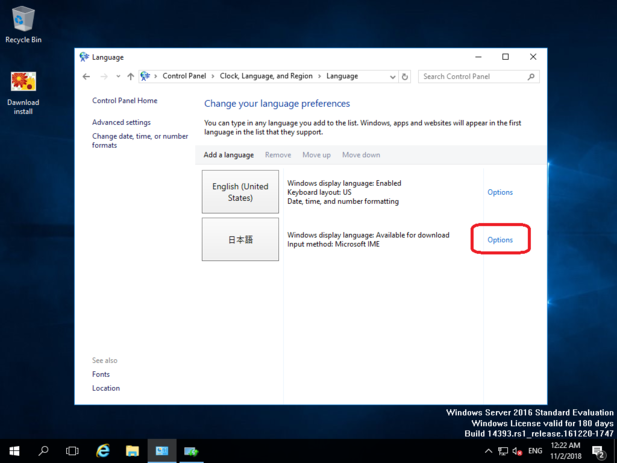Screen dimensions: 617x463
Task: Open File Explorer from taskbar
Action: click(x=132, y=451)
